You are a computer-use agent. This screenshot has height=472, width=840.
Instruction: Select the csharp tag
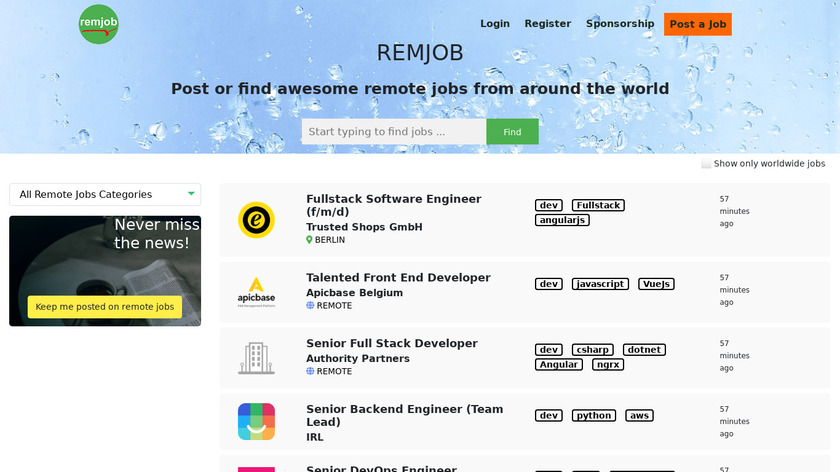pos(592,350)
